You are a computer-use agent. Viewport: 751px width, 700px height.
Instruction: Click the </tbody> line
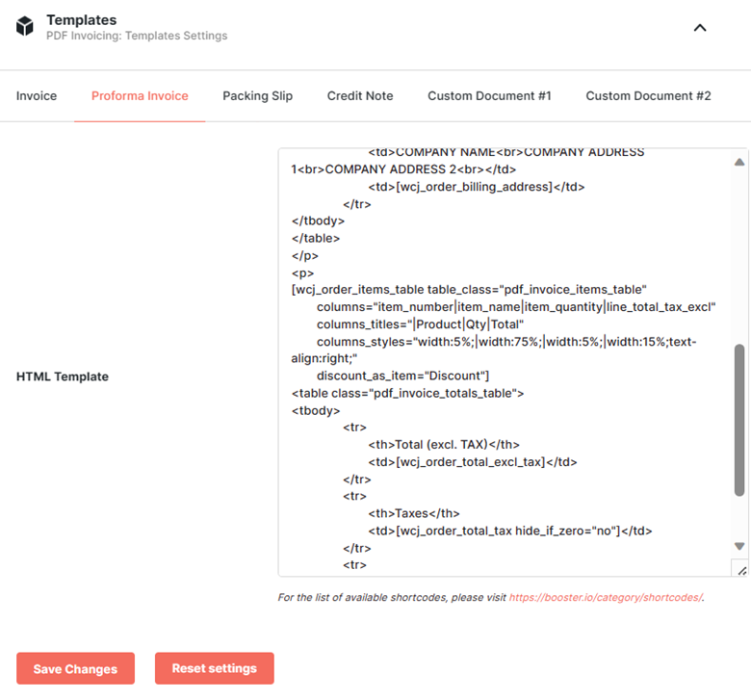coord(318,220)
